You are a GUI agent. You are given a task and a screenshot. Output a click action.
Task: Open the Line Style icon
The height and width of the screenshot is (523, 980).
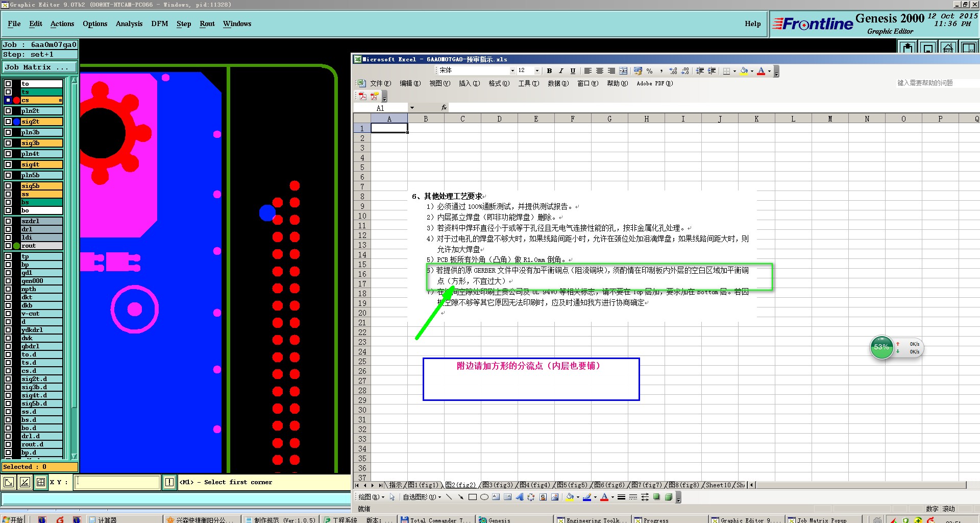coord(621,497)
